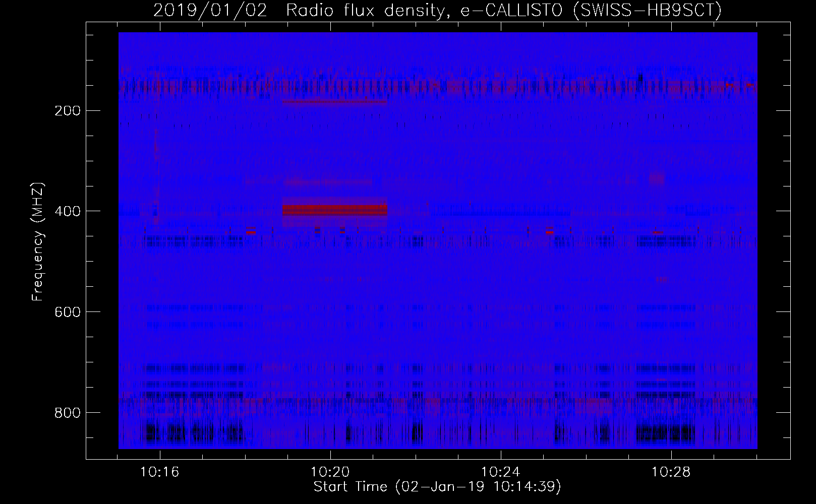
Task: Click the thin red line just below 200 MHz
Action: pos(334,102)
